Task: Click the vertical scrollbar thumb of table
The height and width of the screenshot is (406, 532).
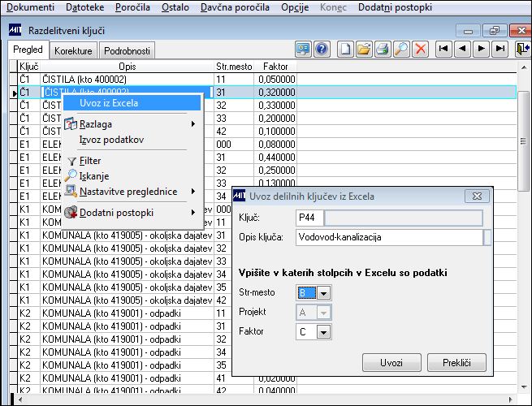Action: click(523, 141)
